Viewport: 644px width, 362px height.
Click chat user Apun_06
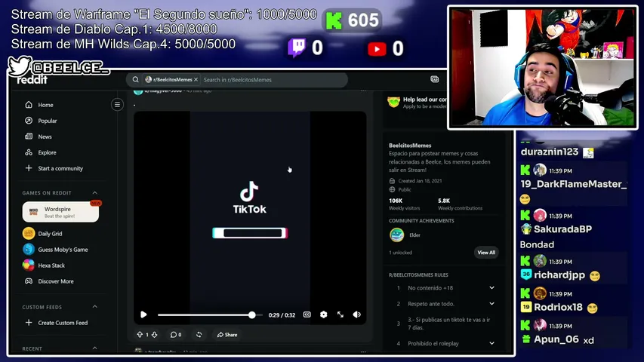coord(556,339)
